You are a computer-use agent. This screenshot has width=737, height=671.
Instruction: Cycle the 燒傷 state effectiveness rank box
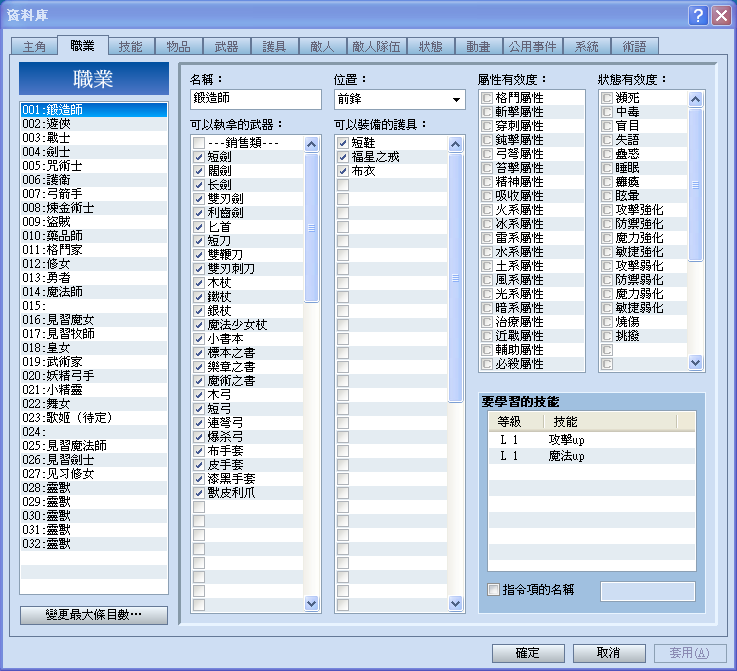click(x=607, y=322)
